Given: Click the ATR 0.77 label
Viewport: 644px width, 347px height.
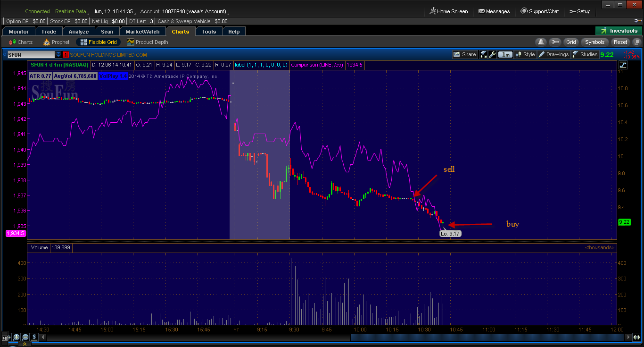Looking at the screenshot, I should point(40,76).
